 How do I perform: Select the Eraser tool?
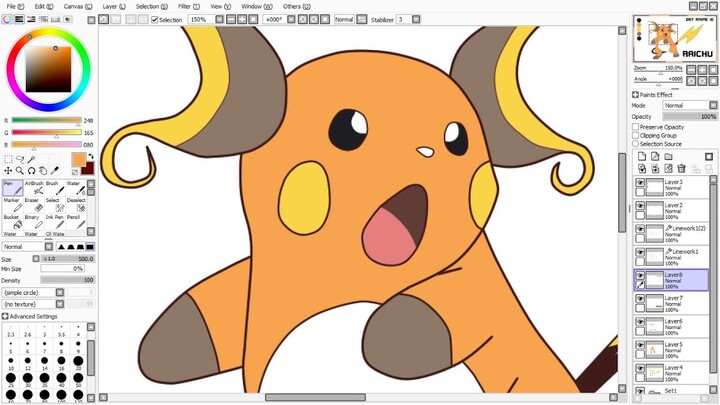pyautogui.click(x=34, y=205)
